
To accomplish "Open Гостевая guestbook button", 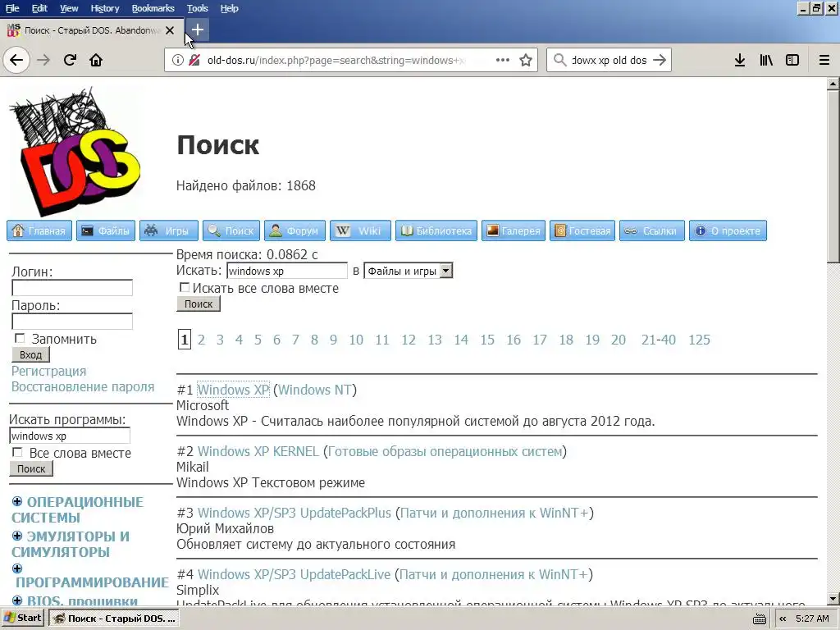I will pyautogui.click(x=582, y=231).
